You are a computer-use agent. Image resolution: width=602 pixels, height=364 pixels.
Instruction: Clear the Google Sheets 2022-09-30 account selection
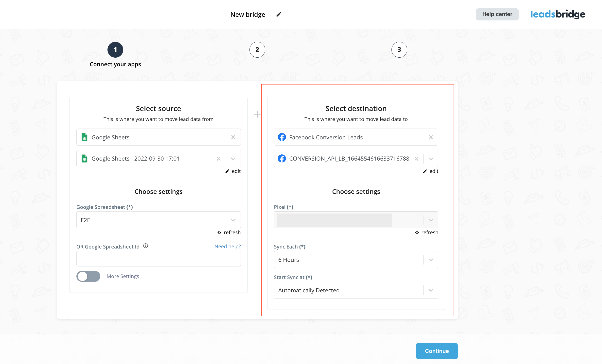point(219,159)
